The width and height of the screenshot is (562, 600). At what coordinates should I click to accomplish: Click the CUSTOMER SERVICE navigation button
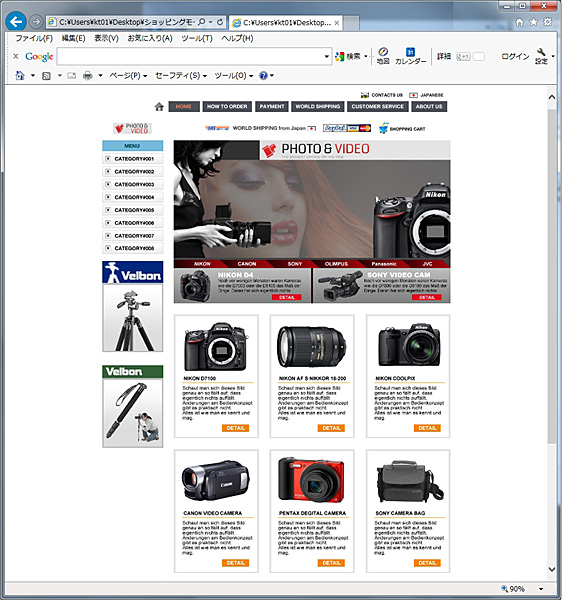point(378,106)
